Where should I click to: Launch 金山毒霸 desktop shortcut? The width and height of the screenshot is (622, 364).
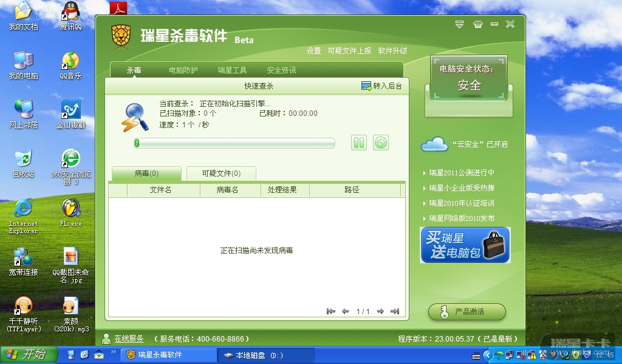pos(70,115)
